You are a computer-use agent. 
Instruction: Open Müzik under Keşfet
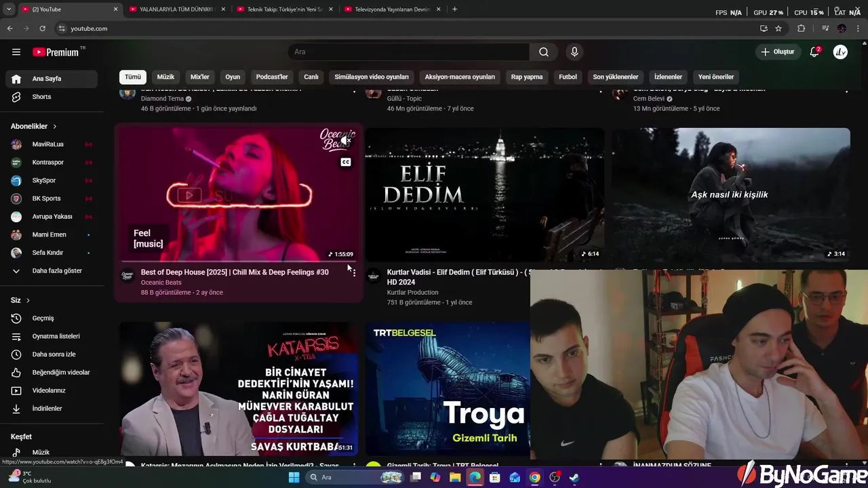tap(52, 452)
